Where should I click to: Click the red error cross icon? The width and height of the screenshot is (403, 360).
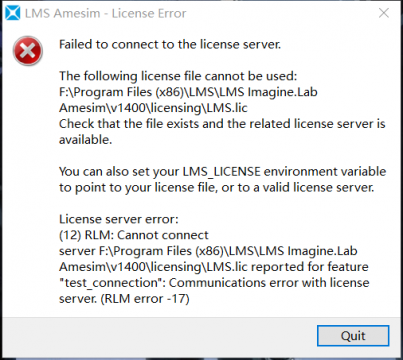28,51
